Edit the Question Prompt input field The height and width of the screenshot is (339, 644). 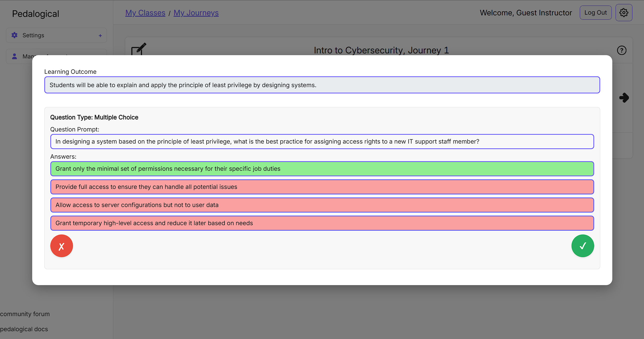point(322,142)
